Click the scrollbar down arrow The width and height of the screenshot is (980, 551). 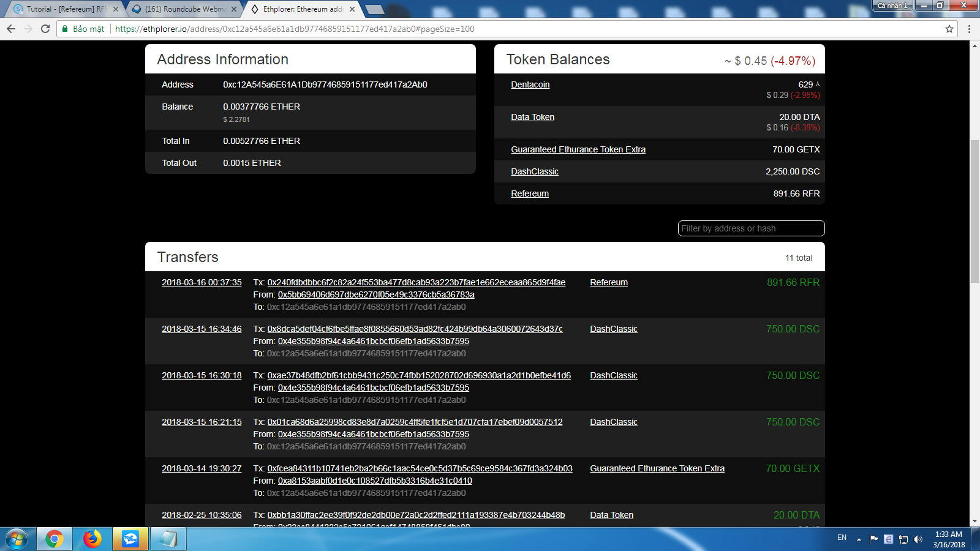(x=974, y=522)
